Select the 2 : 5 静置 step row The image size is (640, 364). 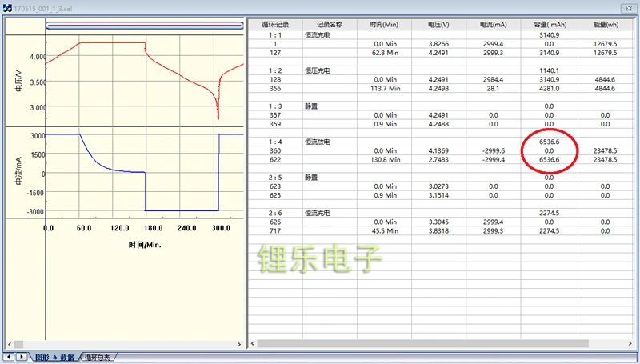[441, 178]
